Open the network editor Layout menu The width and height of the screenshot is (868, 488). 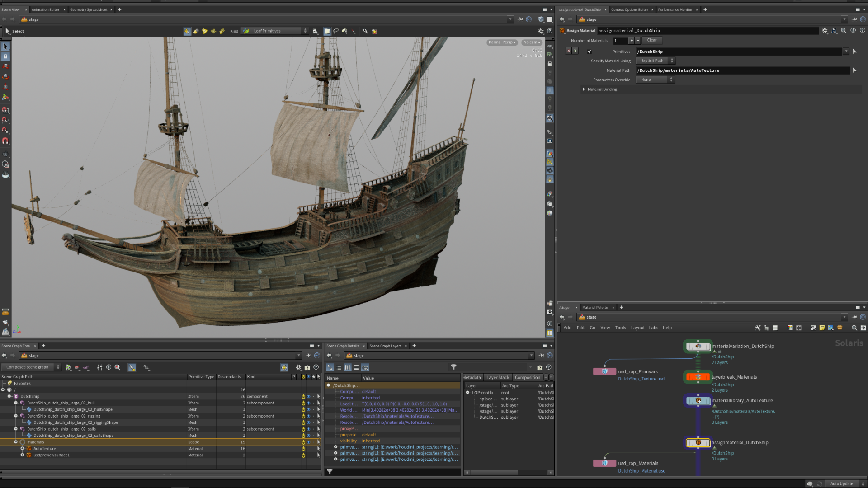(x=637, y=328)
